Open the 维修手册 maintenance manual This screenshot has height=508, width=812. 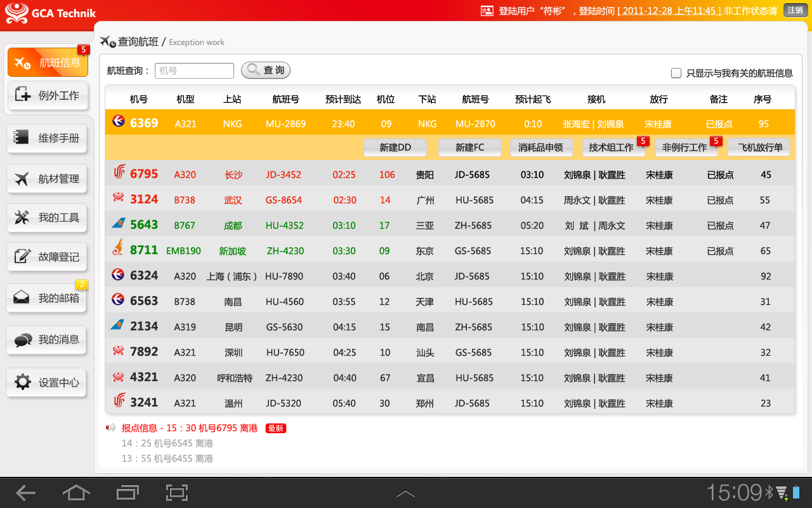click(x=47, y=138)
